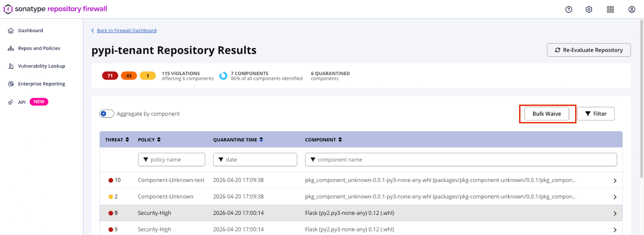Click the page vertical scrollbar
The width and height of the screenshot is (644, 235).
pyautogui.click(x=642, y=98)
